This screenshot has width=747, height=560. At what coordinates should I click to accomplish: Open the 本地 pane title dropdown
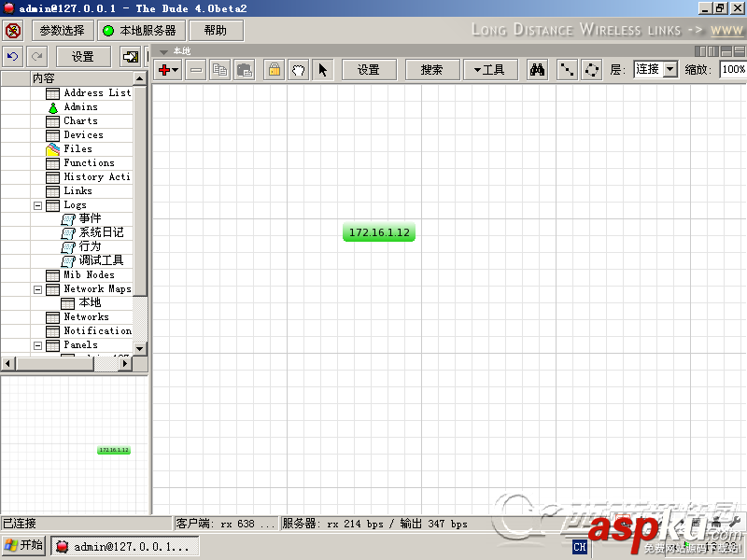coord(164,51)
